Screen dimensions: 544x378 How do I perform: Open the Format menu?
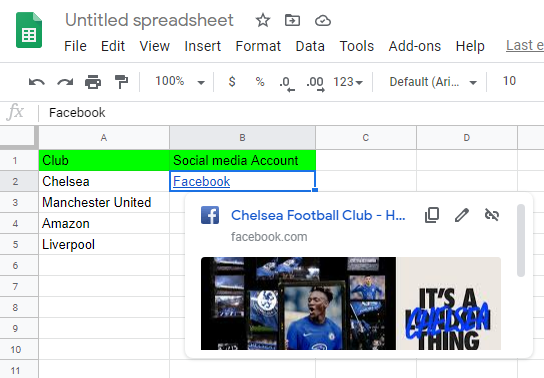(258, 46)
